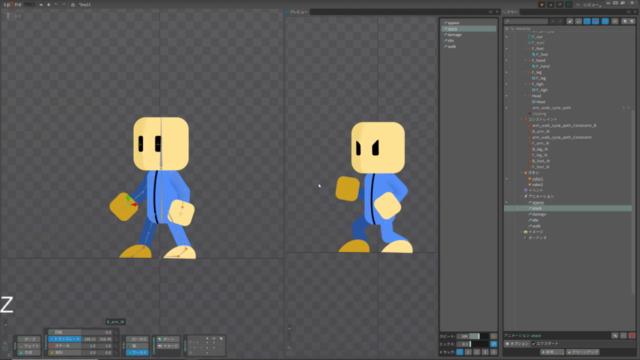Activate the Shear transform tool
The height and width of the screenshot is (360, 640).
coord(64,352)
